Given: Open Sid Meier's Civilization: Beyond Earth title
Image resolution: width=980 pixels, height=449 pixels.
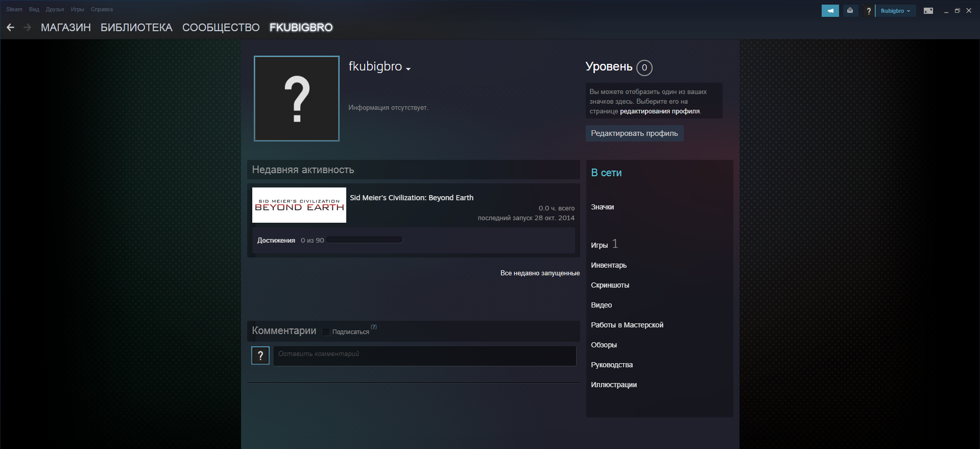Looking at the screenshot, I should click(x=412, y=198).
